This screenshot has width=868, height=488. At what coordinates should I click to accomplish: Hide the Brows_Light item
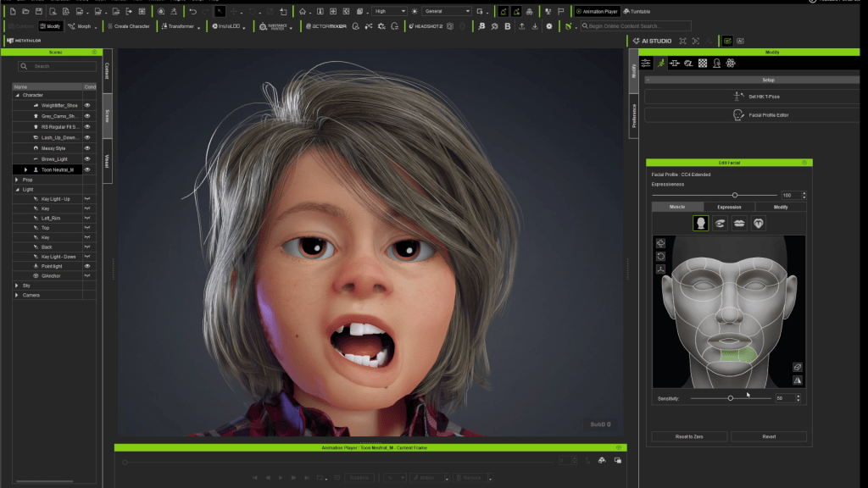[87, 158]
